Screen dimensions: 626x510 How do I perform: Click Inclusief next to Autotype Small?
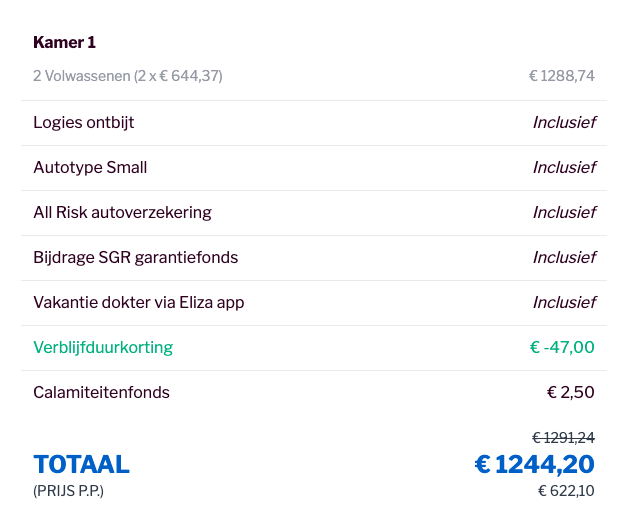click(x=564, y=168)
